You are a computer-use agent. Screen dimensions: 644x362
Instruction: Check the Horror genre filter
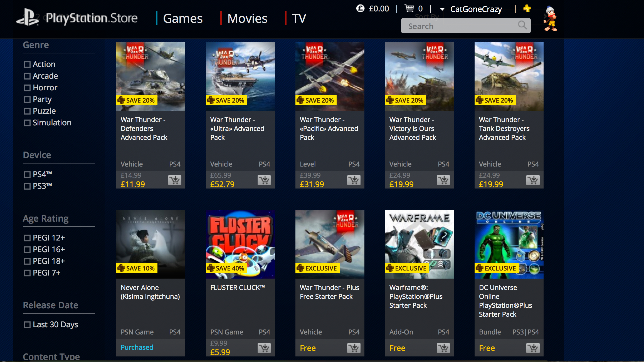coord(27,88)
